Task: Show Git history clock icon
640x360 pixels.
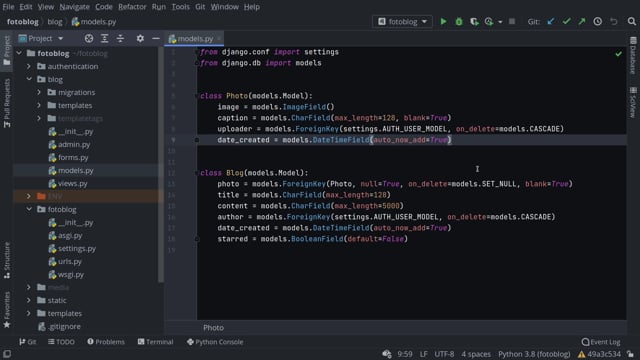Action: click(598, 22)
